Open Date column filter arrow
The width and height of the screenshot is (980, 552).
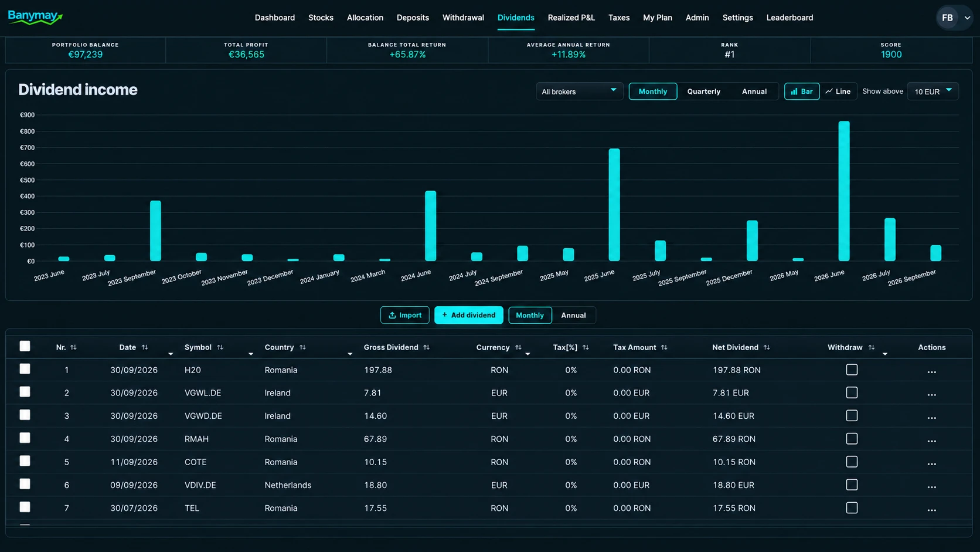pyautogui.click(x=171, y=354)
